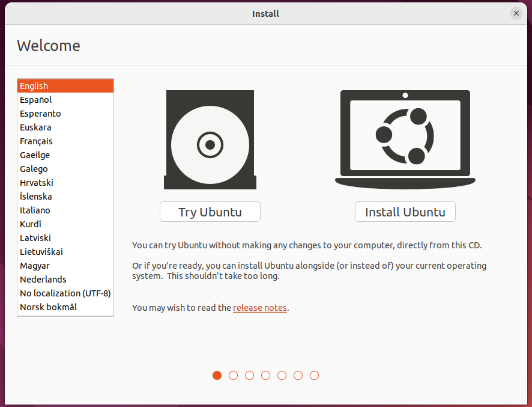Screen dimensions: 532x407
Task: Select Kurdî in the language list
Action: 65,224
